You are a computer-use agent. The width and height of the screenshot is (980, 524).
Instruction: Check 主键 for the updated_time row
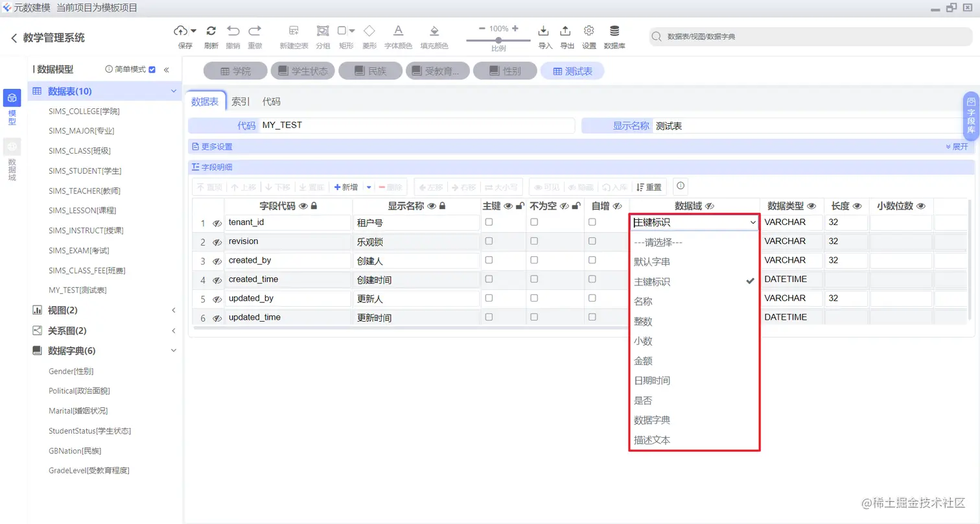click(x=489, y=317)
